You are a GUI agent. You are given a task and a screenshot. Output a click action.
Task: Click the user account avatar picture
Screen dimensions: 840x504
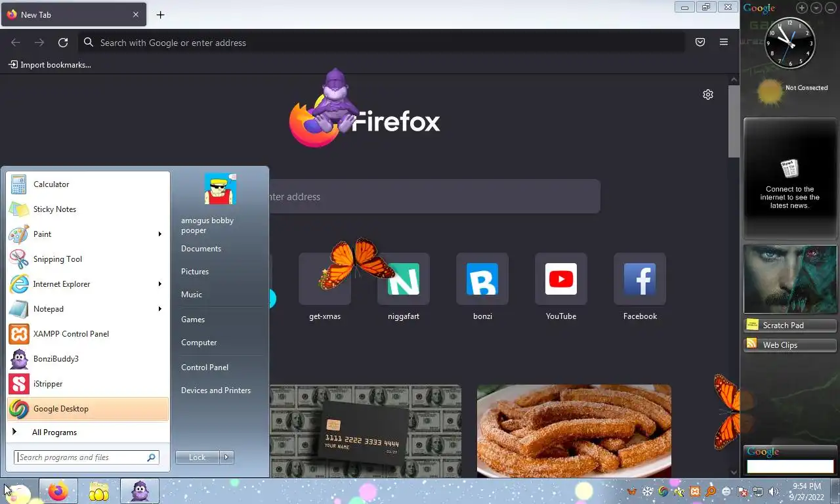click(220, 189)
